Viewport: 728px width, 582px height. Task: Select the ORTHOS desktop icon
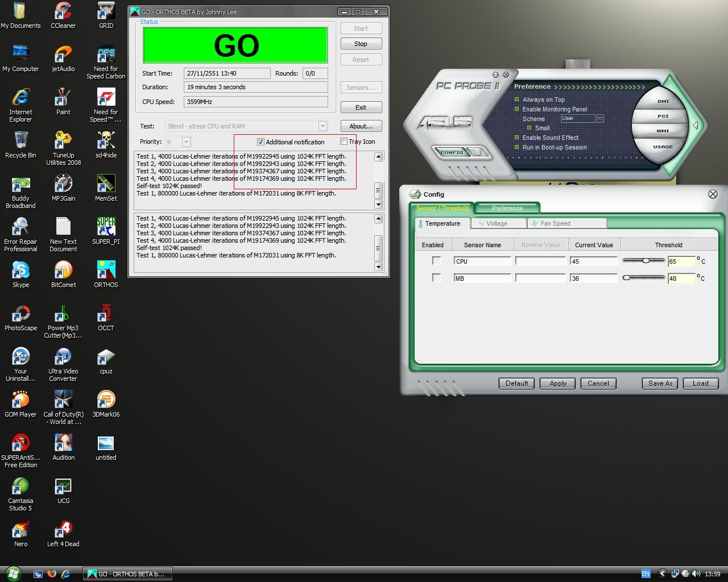[x=106, y=275]
